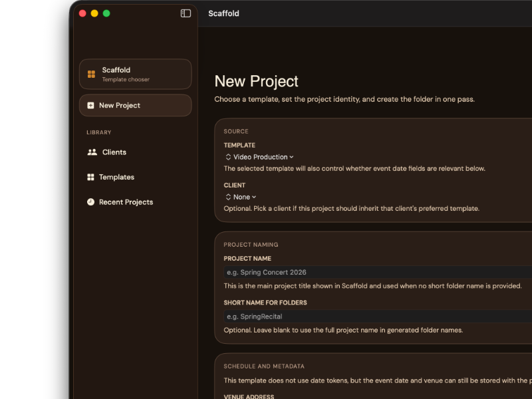Click 'This is the main project title' hint
This screenshot has width=532, height=399.
pyautogui.click(x=372, y=286)
